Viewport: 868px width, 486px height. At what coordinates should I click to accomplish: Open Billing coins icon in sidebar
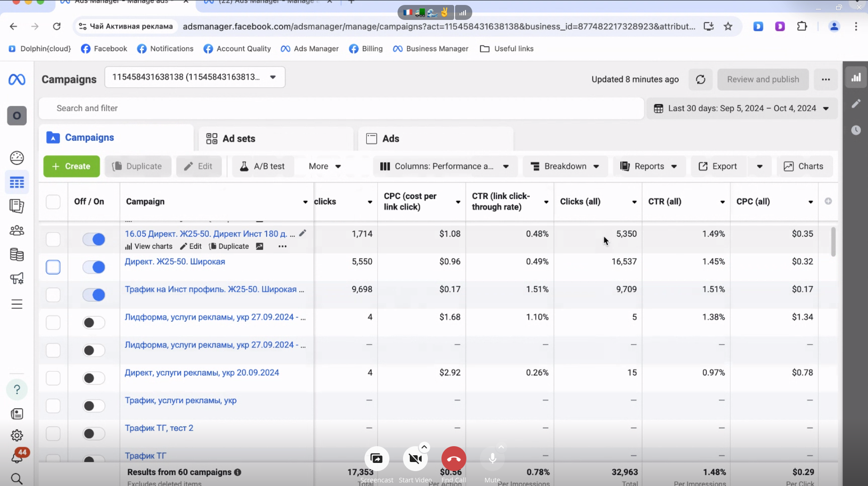click(17, 254)
